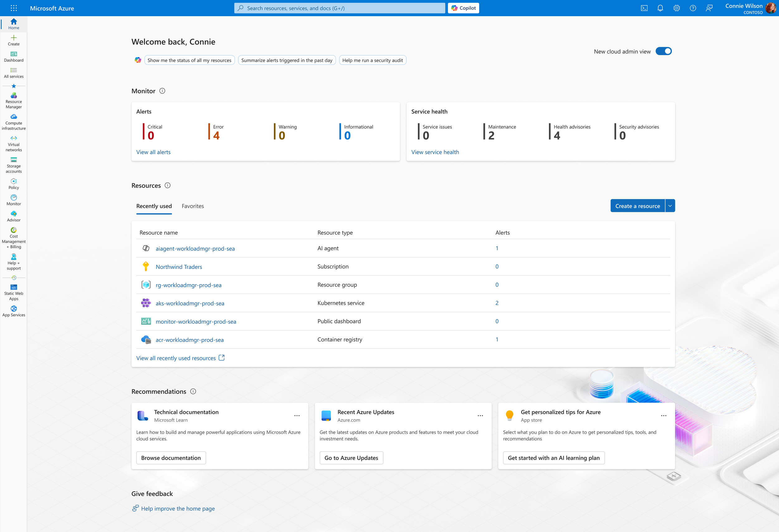Select the Recently used tab
779x532 pixels.
click(x=154, y=206)
